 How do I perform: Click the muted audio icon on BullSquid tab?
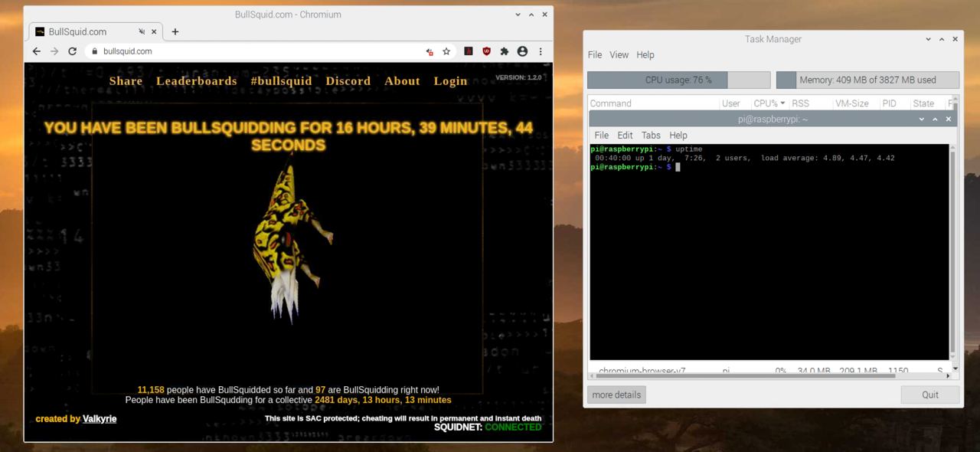142,31
